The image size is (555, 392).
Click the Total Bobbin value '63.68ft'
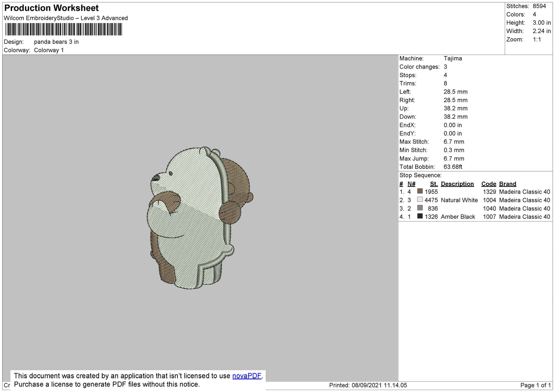click(453, 167)
